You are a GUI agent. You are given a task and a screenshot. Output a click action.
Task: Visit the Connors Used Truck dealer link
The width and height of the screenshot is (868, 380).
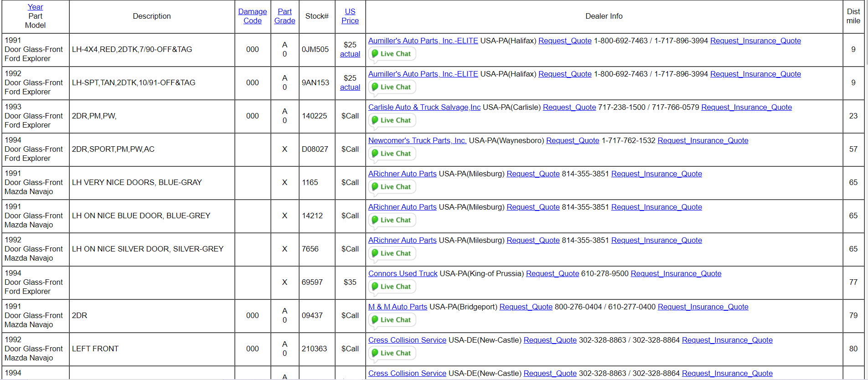pyautogui.click(x=403, y=273)
